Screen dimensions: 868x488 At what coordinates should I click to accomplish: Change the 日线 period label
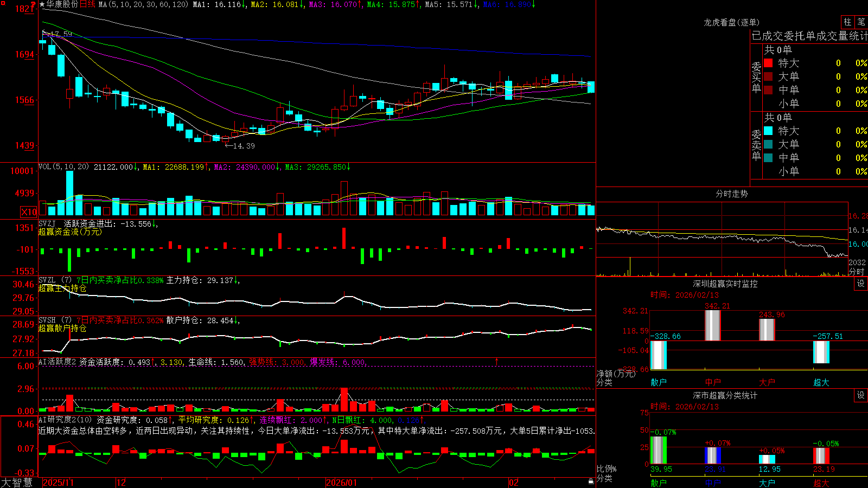point(87,4)
